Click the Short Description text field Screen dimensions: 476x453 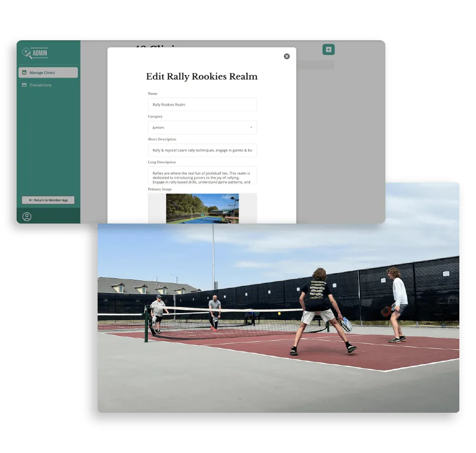point(202,150)
